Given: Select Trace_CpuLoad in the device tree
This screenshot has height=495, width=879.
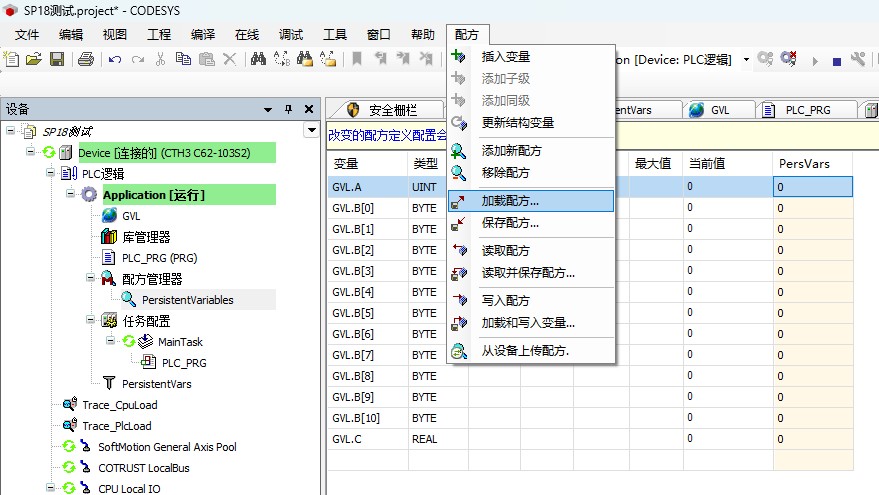Looking at the screenshot, I should click(119, 405).
